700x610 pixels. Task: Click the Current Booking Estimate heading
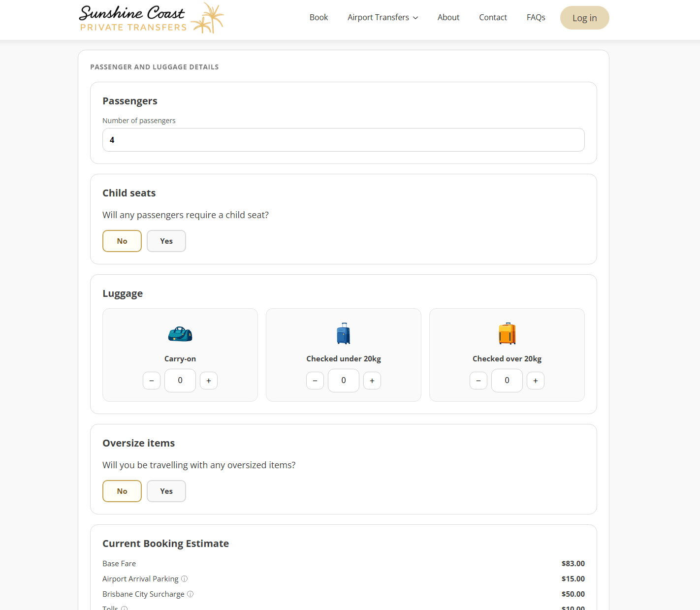pyautogui.click(x=165, y=544)
